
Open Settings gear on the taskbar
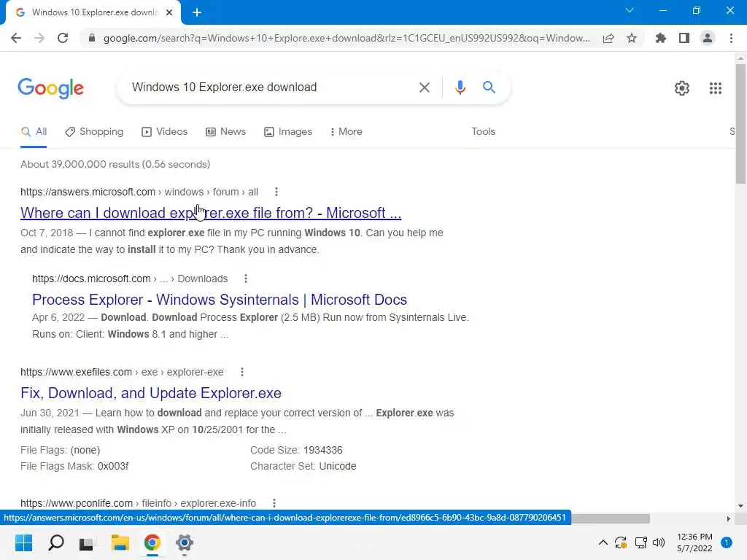(185, 542)
